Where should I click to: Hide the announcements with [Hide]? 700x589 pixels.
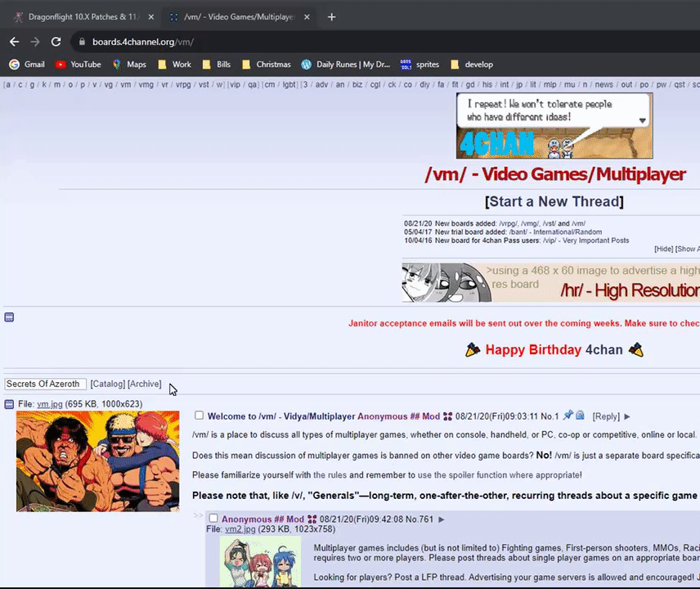point(663,249)
